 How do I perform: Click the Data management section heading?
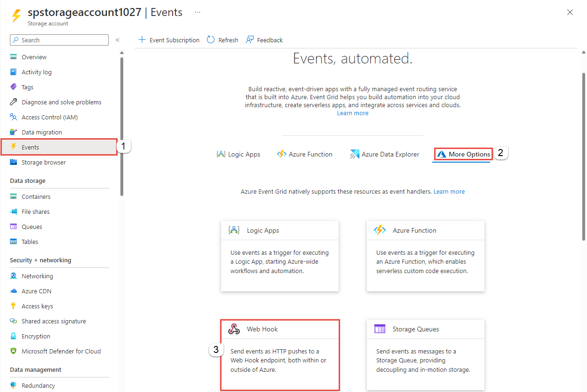[36, 370]
